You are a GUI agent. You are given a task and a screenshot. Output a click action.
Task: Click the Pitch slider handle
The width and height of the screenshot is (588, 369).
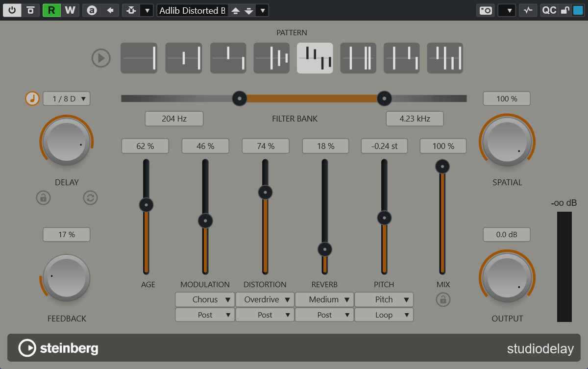pos(384,218)
